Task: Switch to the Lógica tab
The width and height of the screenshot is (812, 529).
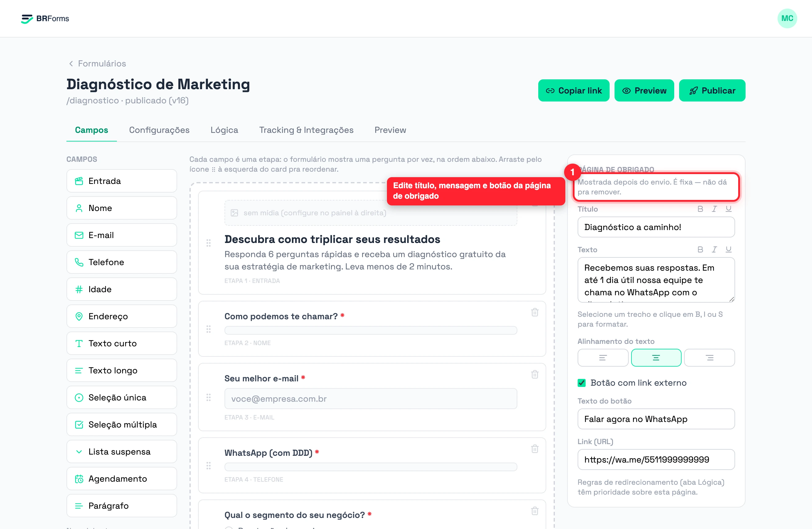Action: pyautogui.click(x=224, y=130)
